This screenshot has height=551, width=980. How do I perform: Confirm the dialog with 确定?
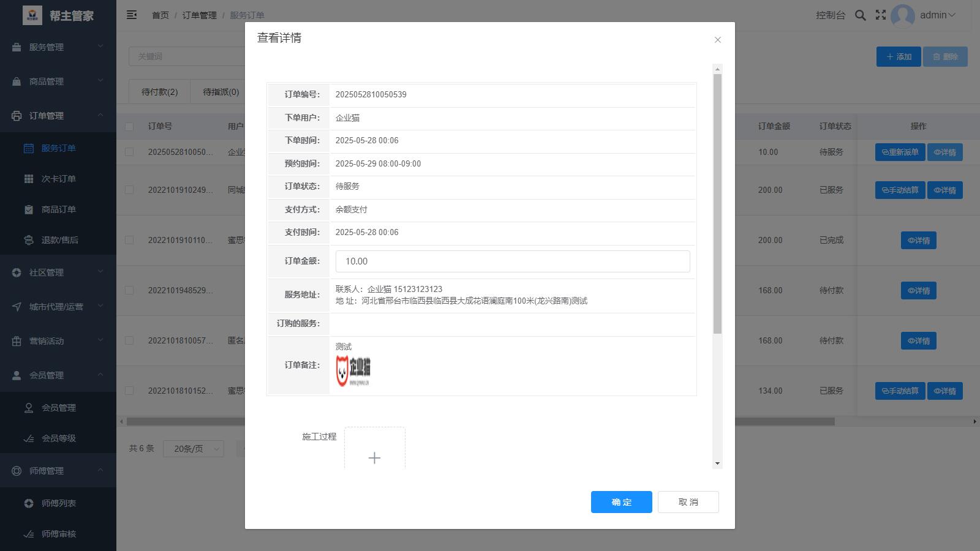pos(622,502)
